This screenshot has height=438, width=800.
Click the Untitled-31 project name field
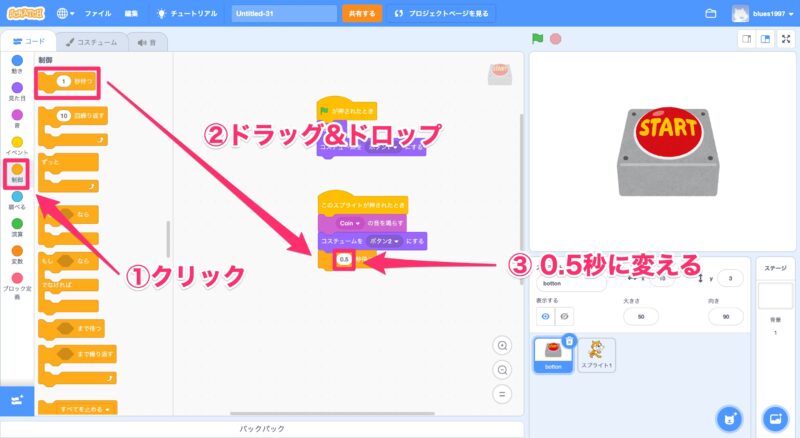click(284, 14)
